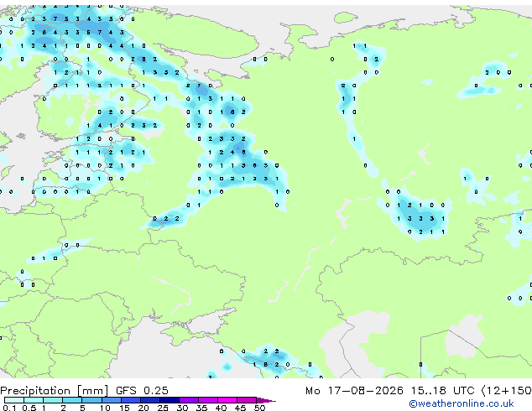
Task: Click the 'Precipitation [mm]' title text
Action: 54,391
